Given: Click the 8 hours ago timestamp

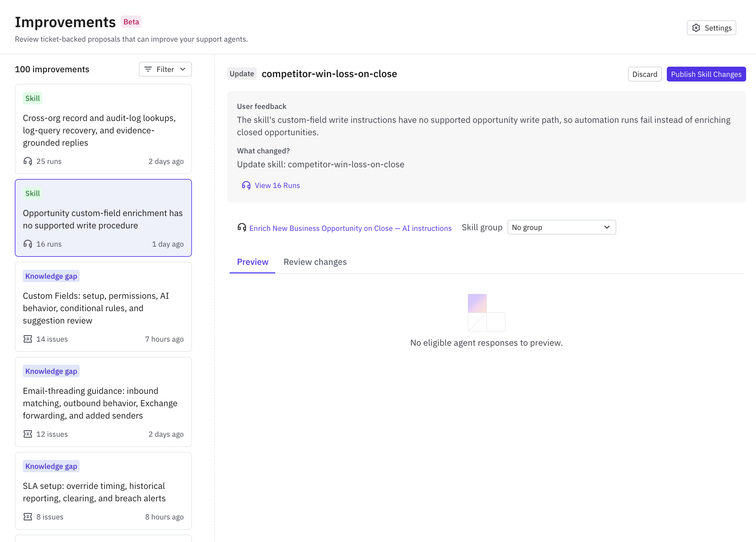Looking at the screenshot, I should coord(164,517).
